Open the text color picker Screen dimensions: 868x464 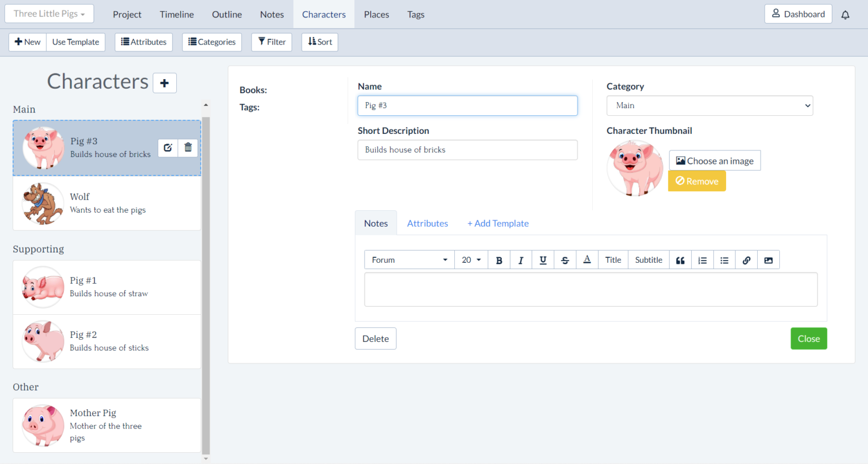click(587, 260)
